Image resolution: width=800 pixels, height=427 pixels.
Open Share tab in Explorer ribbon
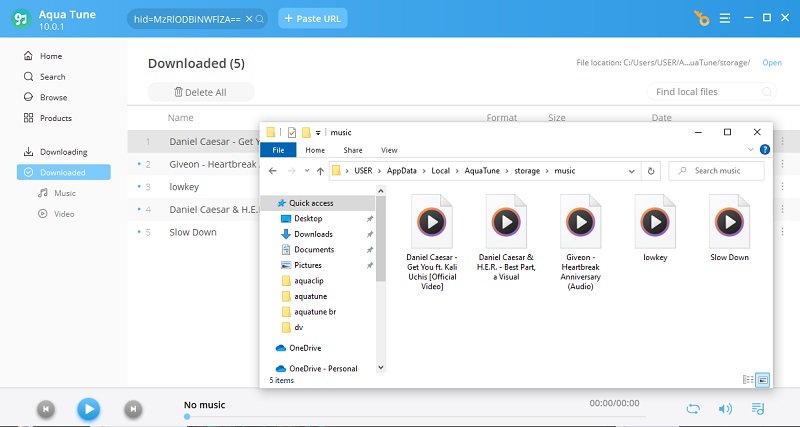[353, 150]
